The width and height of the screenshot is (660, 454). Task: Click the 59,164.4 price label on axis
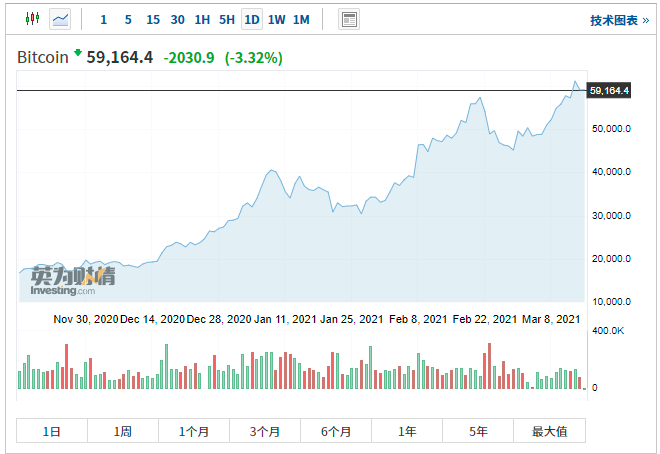pos(609,91)
